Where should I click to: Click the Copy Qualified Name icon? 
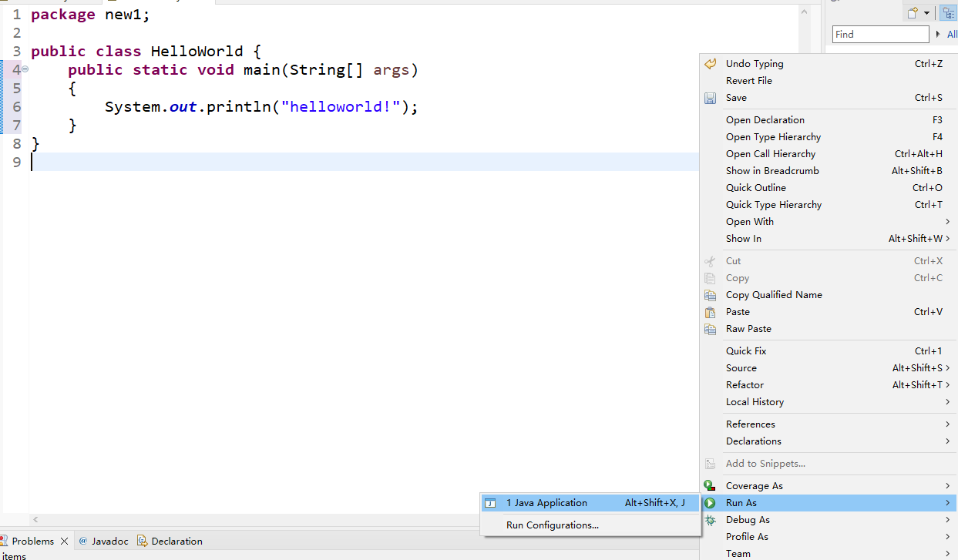pos(711,295)
